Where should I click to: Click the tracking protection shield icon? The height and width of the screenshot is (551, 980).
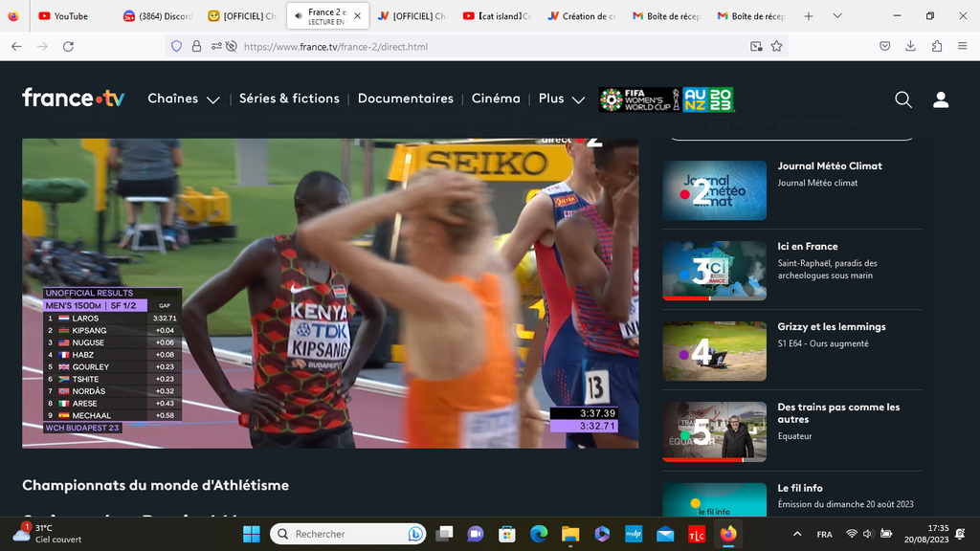[177, 46]
